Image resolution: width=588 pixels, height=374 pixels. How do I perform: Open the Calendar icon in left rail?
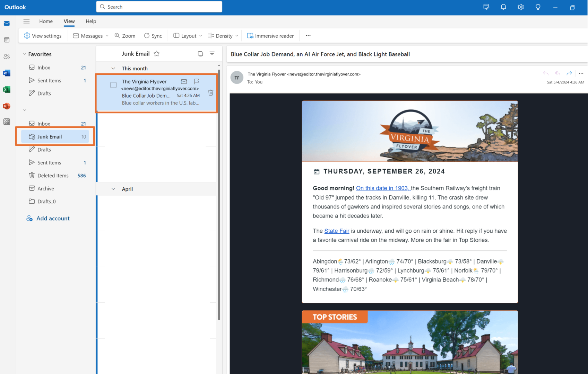(7, 40)
